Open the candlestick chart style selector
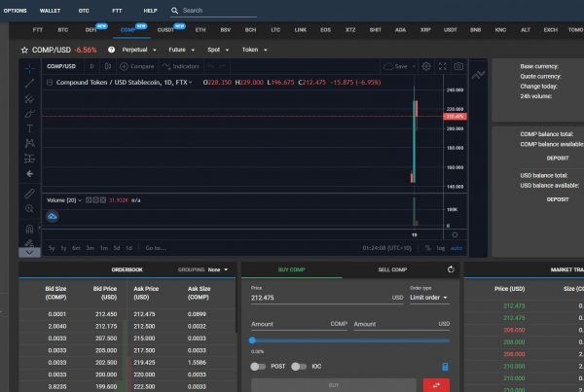 click(108, 66)
